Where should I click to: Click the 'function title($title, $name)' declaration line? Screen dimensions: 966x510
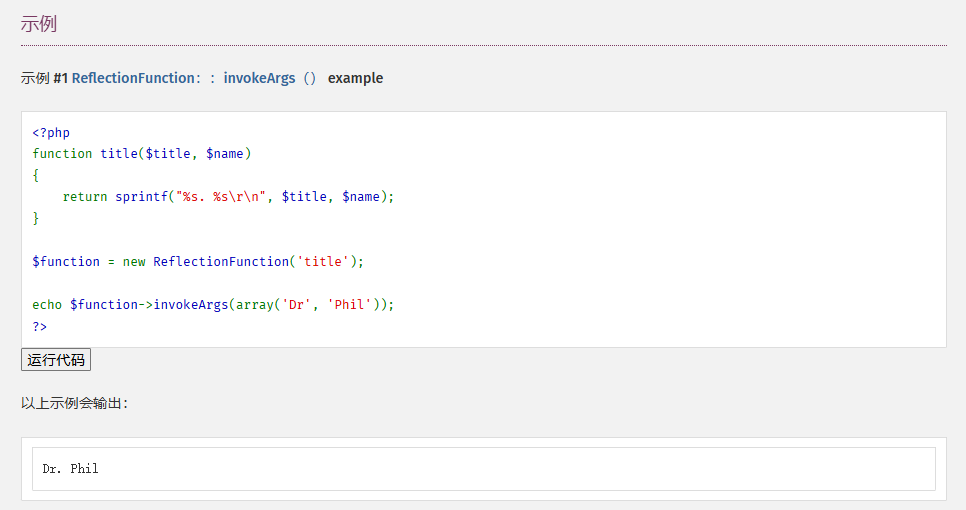coord(142,153)
